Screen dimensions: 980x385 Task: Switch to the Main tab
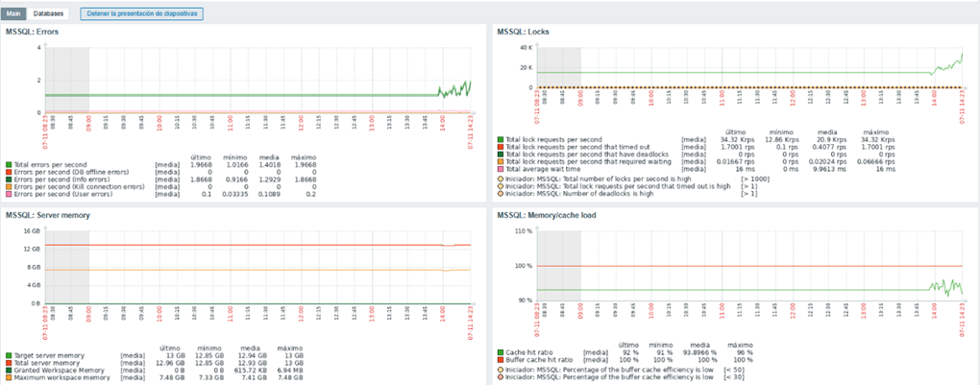[14, 14]
